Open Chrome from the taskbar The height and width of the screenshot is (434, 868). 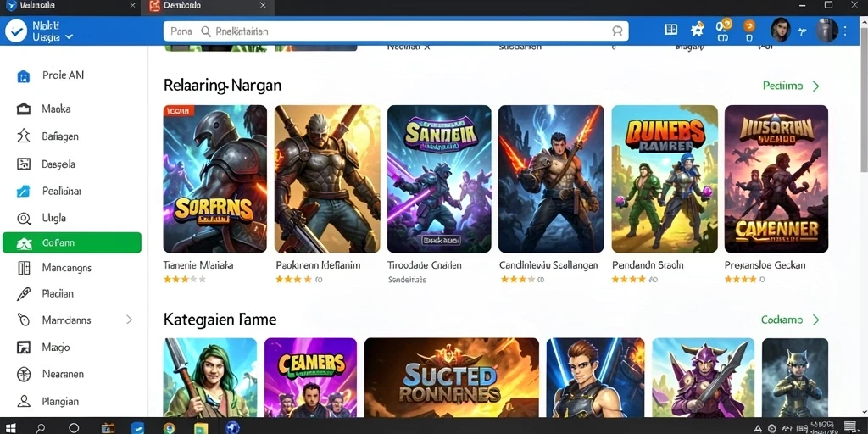click(170, 428)
